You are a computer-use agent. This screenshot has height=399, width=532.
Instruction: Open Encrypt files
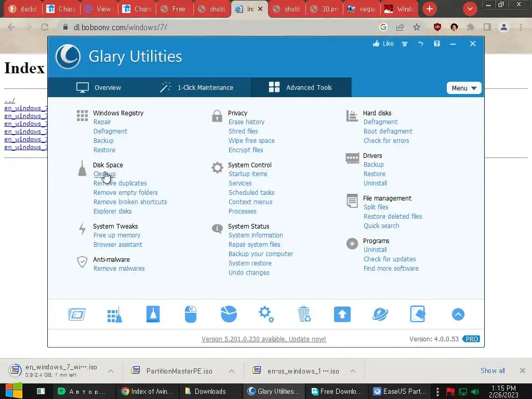pyautogui.click(x=246, y=150)
